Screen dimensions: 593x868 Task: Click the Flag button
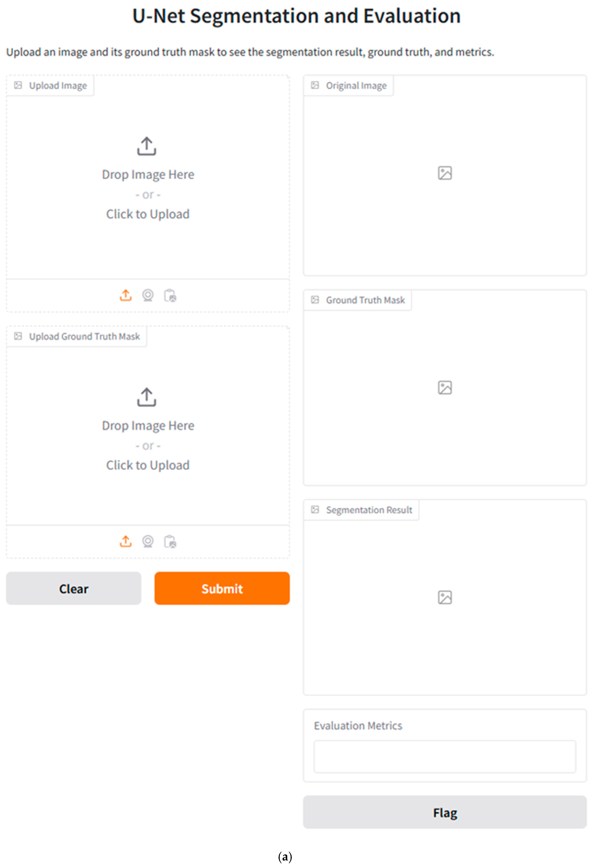[x=445, y=812]
